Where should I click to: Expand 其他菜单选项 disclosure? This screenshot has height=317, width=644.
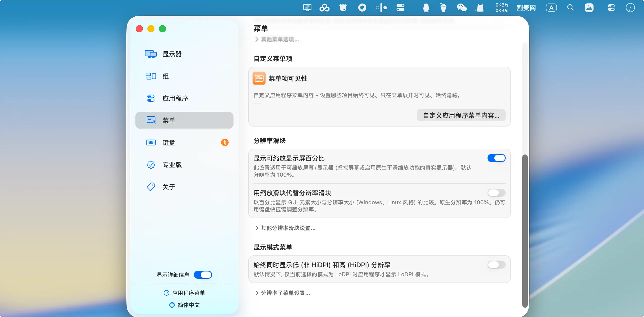277,39
